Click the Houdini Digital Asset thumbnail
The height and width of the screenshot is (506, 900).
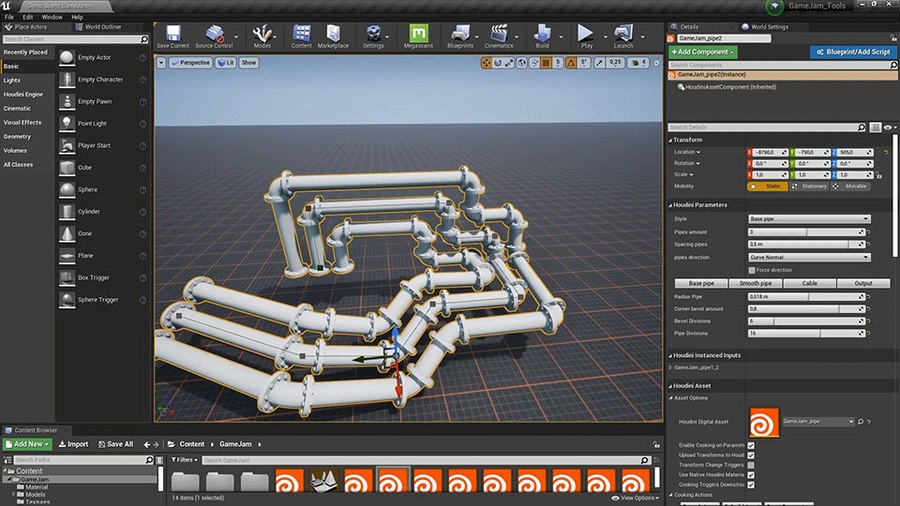tap(764, 422)
